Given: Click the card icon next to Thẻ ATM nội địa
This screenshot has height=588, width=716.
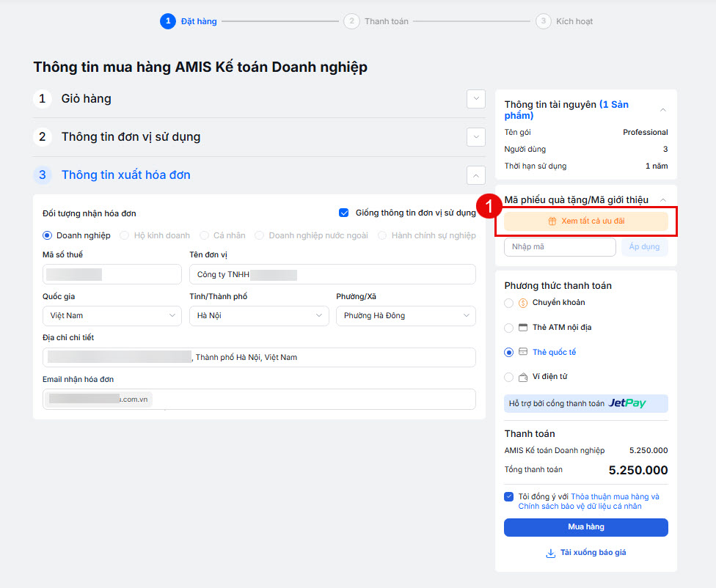Looking at the screenshot, I should point(523,327).
